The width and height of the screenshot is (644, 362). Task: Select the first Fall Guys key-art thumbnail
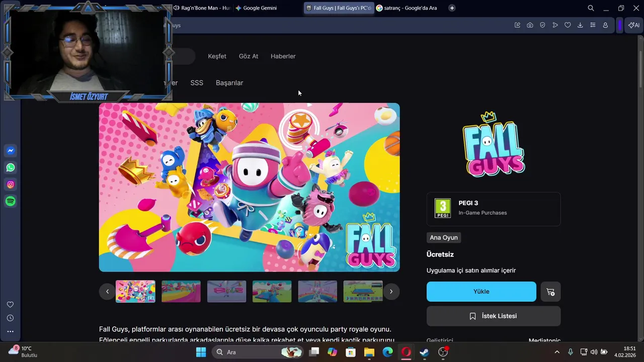tap(136, 292)
